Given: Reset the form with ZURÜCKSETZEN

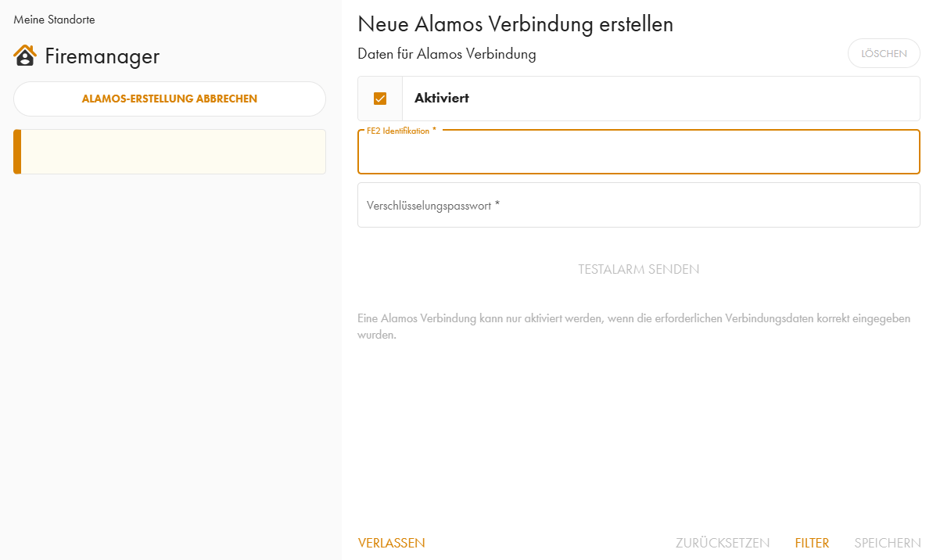Looking at the screenshot, I should click(723, 543).
